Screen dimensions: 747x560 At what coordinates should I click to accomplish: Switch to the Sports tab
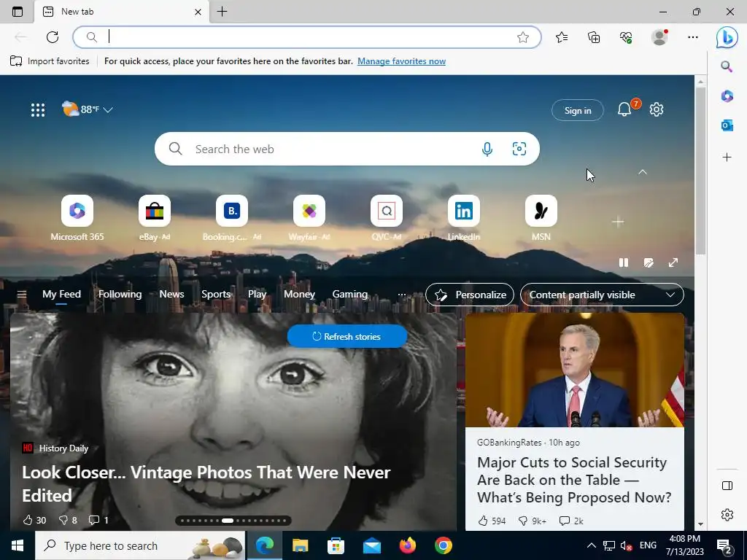(216, 295)
